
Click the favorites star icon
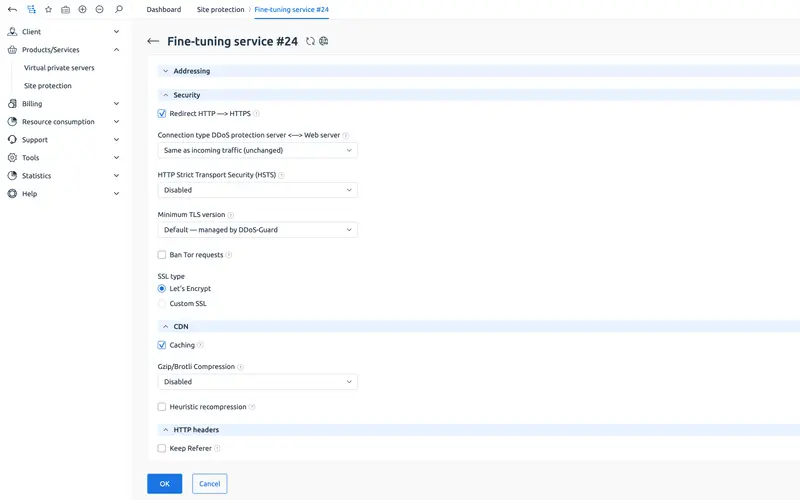(48, 9)
